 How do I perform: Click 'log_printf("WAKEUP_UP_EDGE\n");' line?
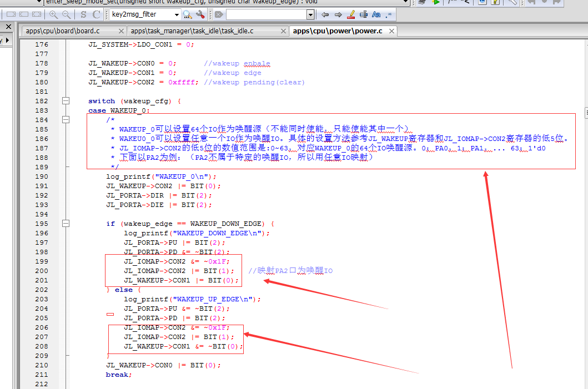coord(192,299)
